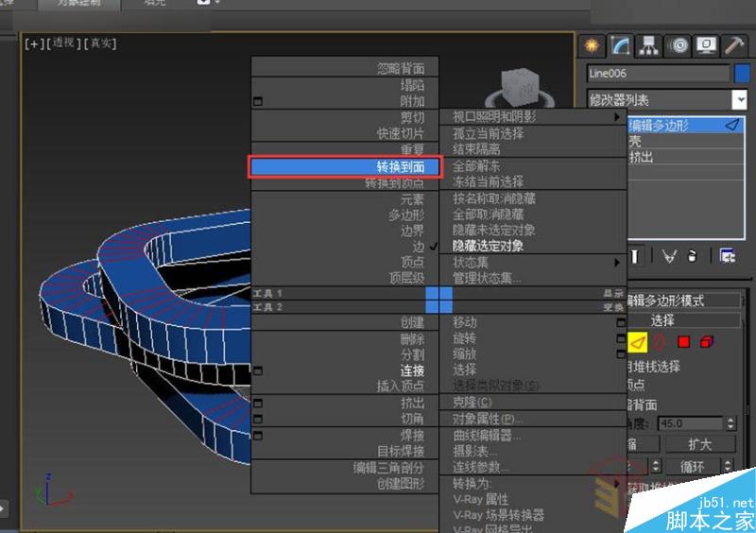The height and width of the screenshot is (533, 756).
Task: Open settings box beside 挤出 in quad menu
Action: click(x=258, y=403)
